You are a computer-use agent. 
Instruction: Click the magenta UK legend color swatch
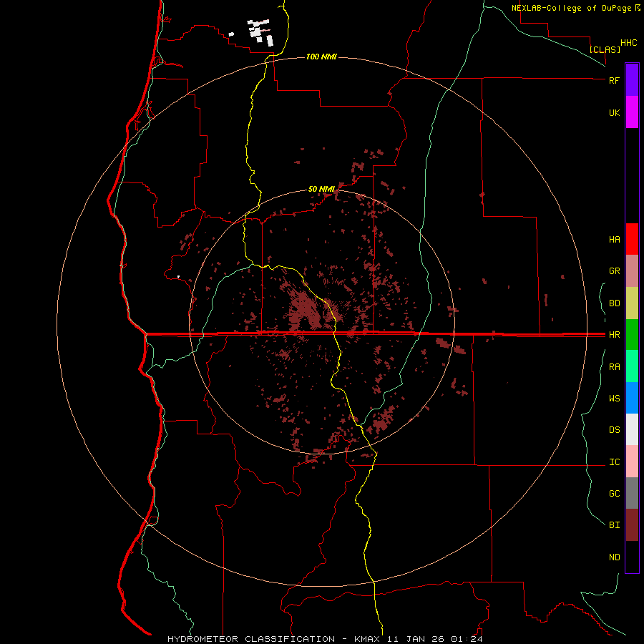632,112
